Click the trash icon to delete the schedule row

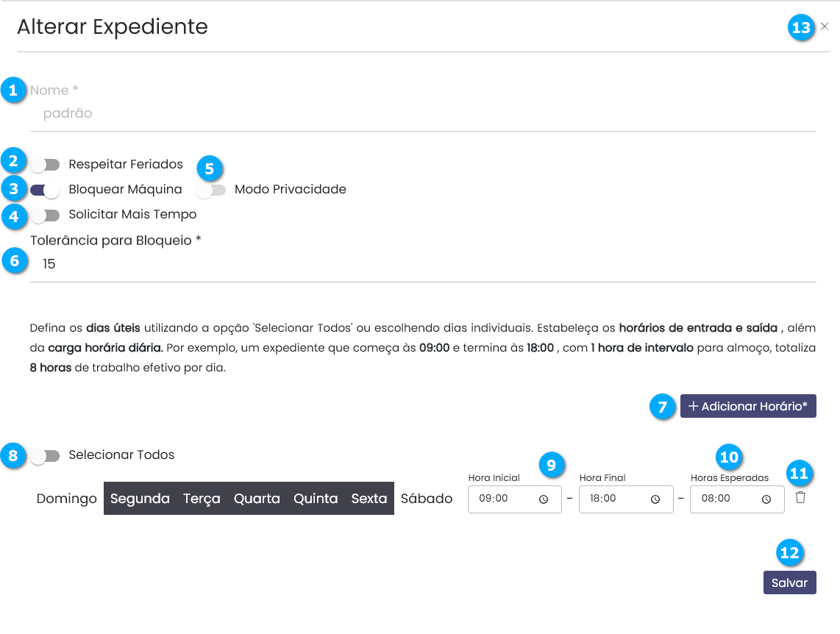[800, 498]
